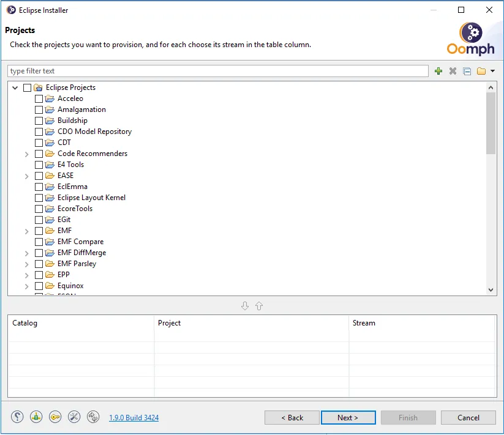Open the 1.9.0 Build 3424 link
This screenshot has width=504, height=435.
click(134, 418)
